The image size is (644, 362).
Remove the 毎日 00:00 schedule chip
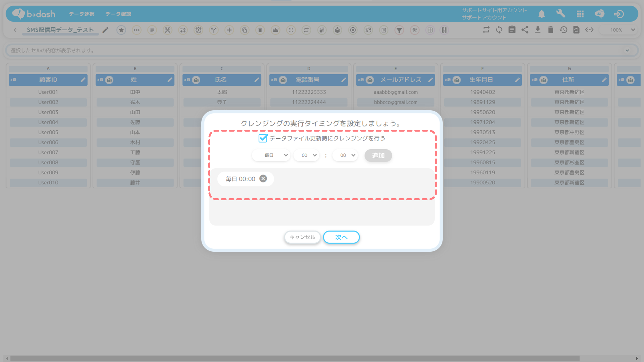pos(263,179)
